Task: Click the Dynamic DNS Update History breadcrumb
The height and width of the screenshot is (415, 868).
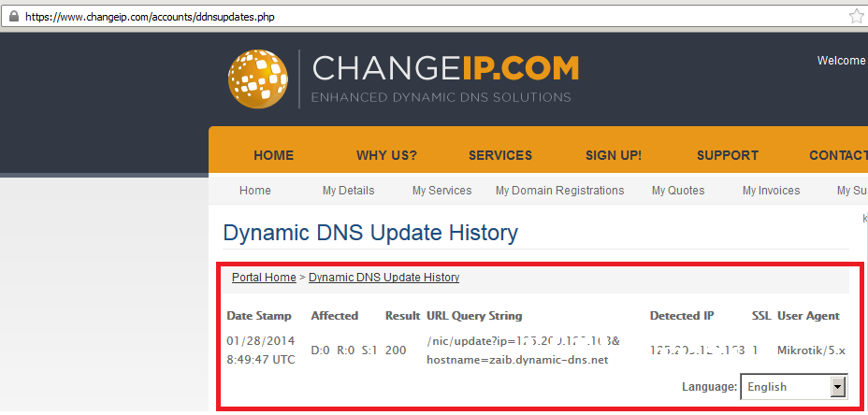Action: click(383, 278)
